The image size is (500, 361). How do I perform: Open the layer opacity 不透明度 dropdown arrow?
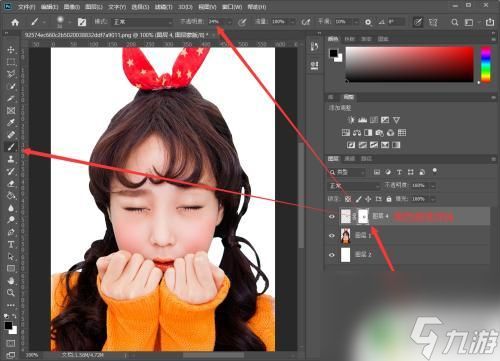click(x=433, y=186)
